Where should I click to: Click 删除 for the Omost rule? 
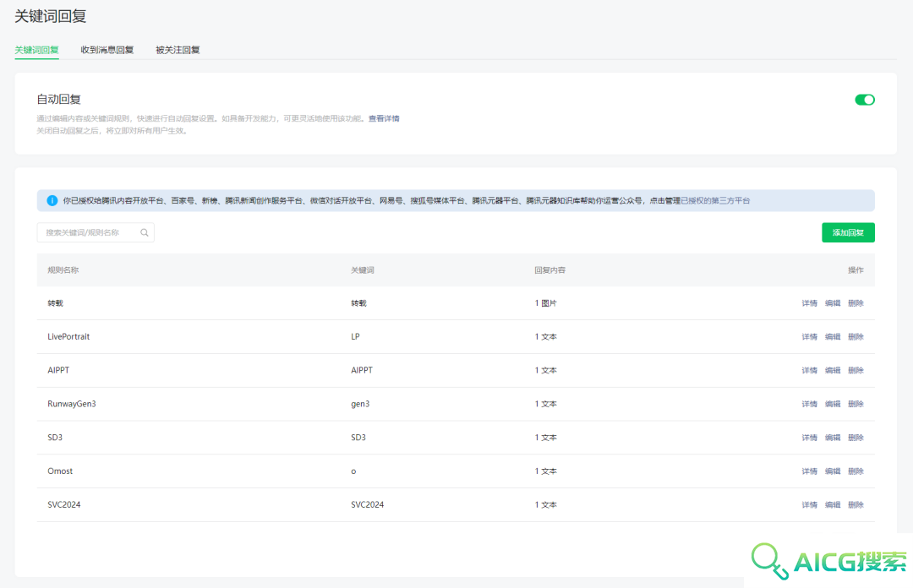(856, 471)
